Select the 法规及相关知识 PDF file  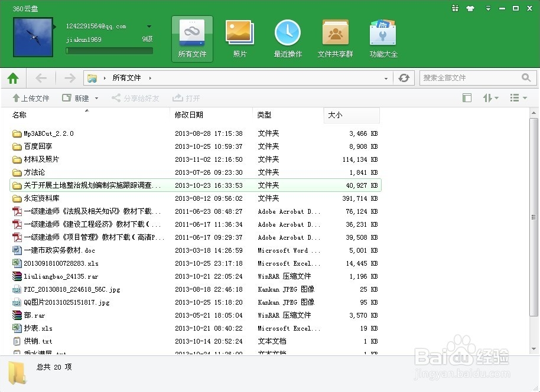tap(196, 211)
